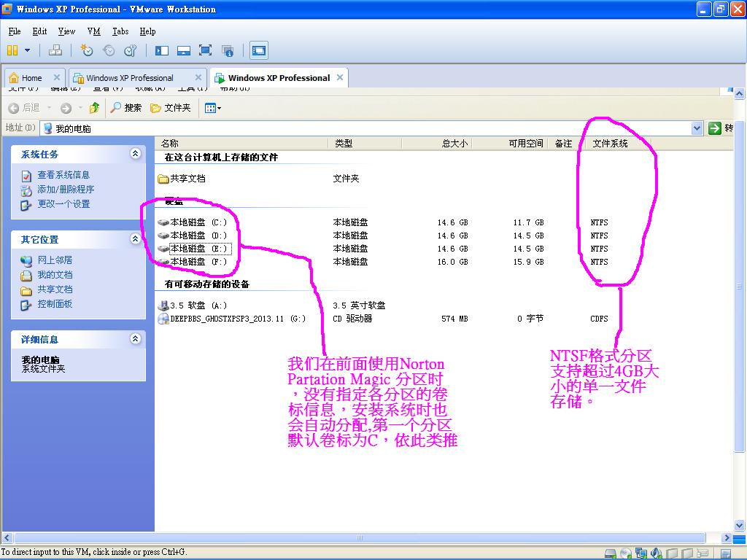Switch to the Home tab

(x=32, y=78)
